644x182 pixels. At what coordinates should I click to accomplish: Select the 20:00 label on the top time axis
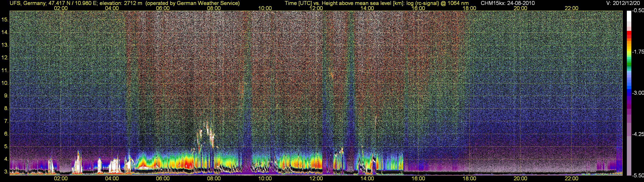point(521,8)
